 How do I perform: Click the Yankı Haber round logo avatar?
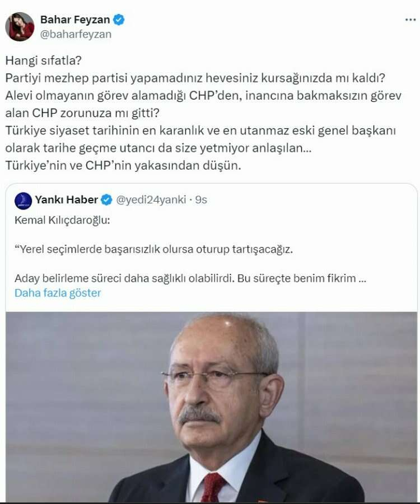tap(23, 201)
